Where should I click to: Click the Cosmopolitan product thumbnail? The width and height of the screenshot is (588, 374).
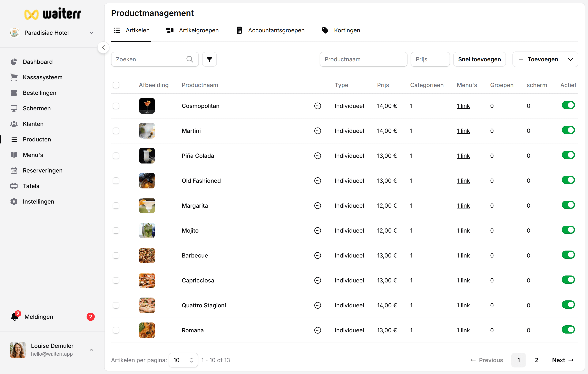(x=147, y=106)
